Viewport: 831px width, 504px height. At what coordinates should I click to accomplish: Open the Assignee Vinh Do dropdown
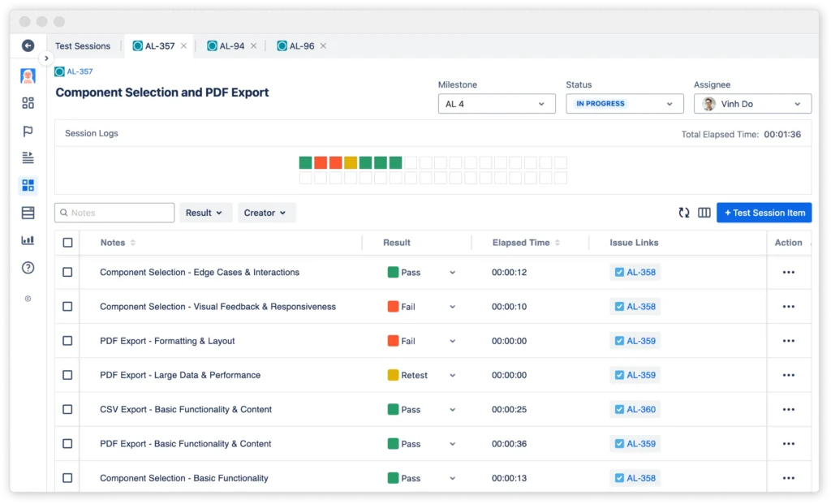click(752, 104)
